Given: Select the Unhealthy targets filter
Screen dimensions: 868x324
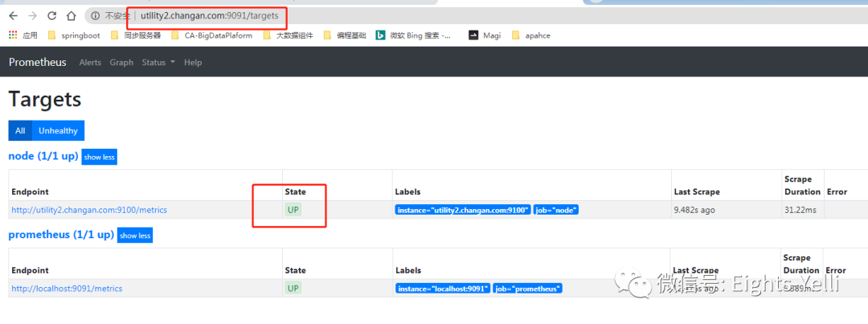Looking at the screenshot, I should (x=58, y=131).
